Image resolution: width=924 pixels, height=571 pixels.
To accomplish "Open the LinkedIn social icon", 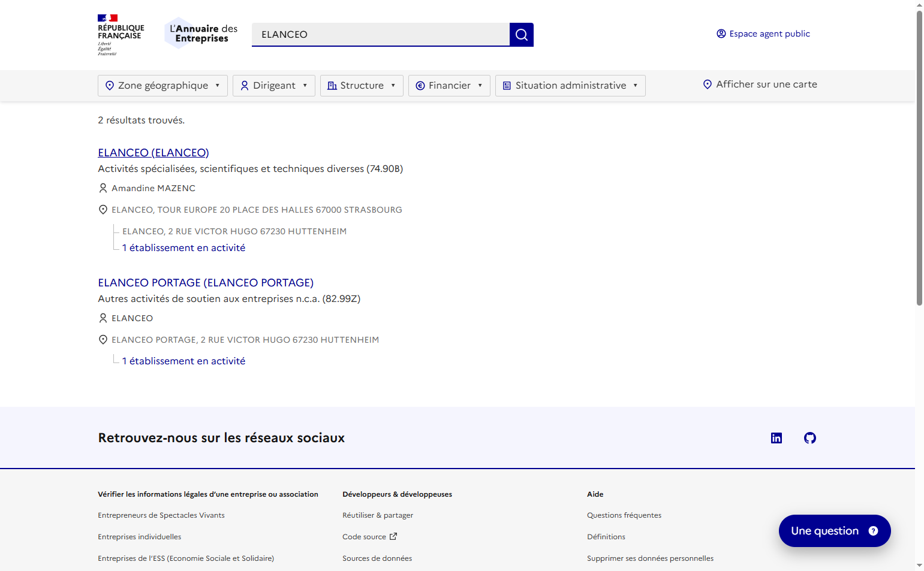I will pos(776,438).
